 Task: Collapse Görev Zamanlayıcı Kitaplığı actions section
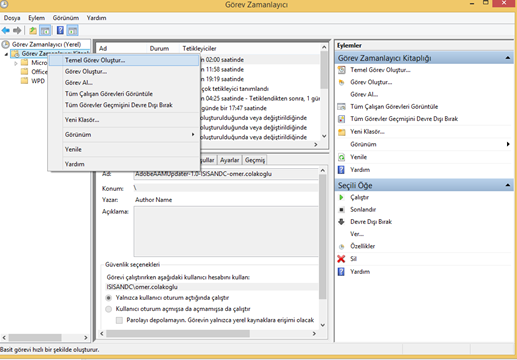point(508,58)
